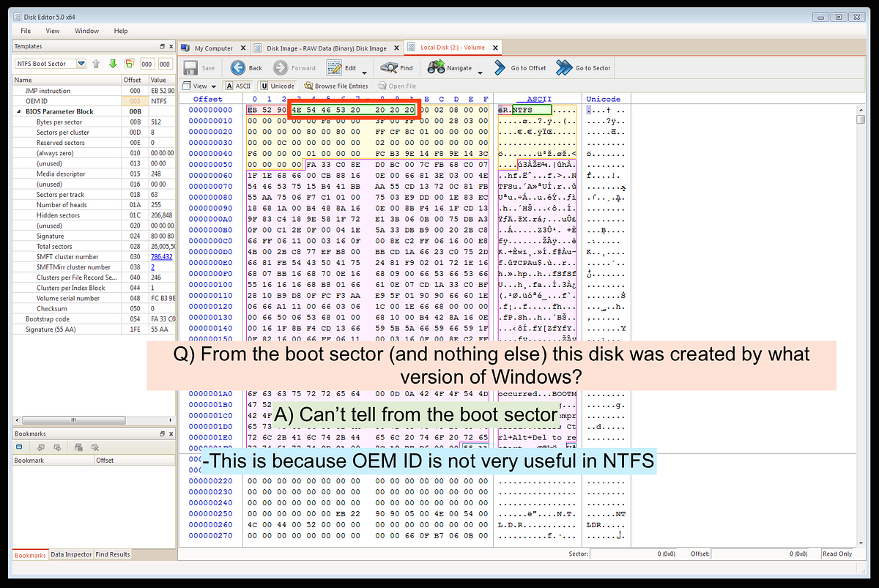Screen dimensions: 879x588
Task: Close the Local Disk (Z:) Volume tab
Action: point(495,48)
